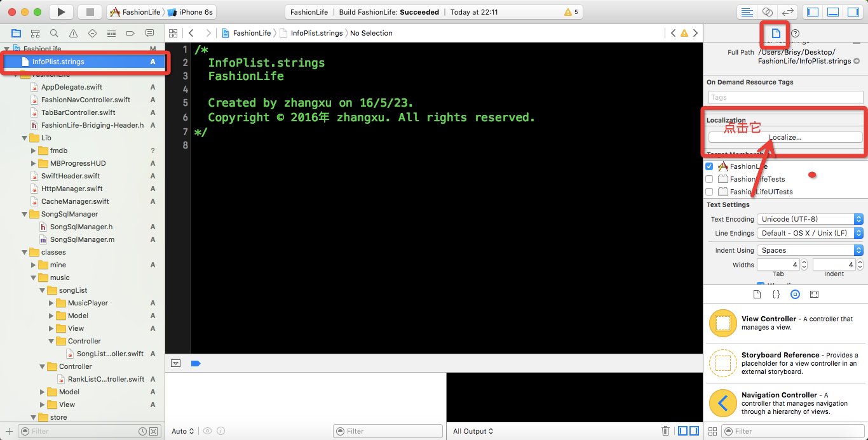The image size is (868, 440).
Task: Click the Tab width stepper
Action: click(x=804, y=265)
